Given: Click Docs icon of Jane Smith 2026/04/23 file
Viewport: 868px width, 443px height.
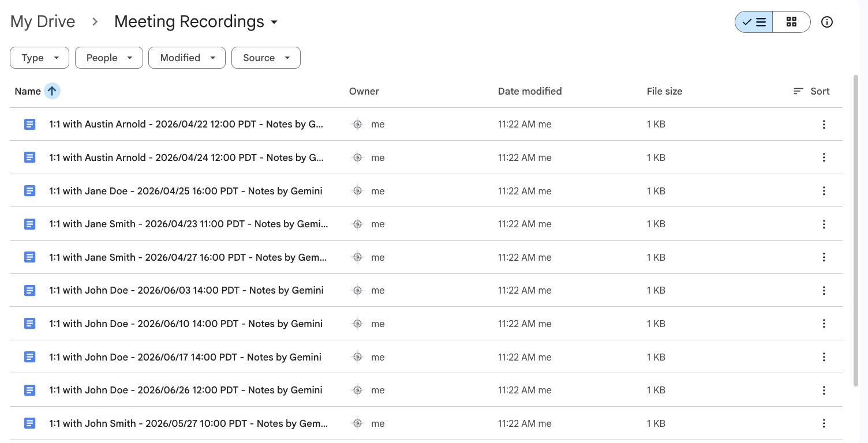Looking at the screenshot, I should click(x=30, y=224).
